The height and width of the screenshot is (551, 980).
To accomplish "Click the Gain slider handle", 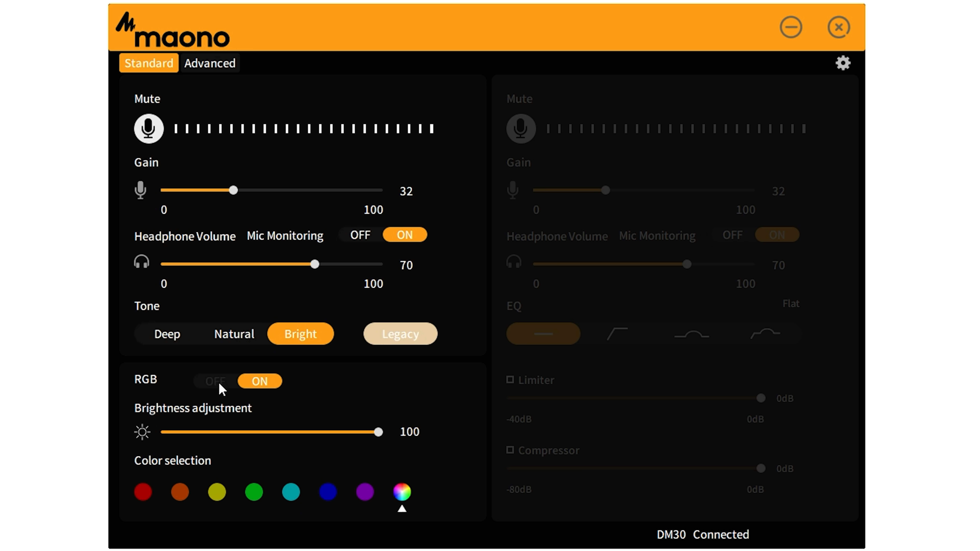I will [x=233, y=190].
